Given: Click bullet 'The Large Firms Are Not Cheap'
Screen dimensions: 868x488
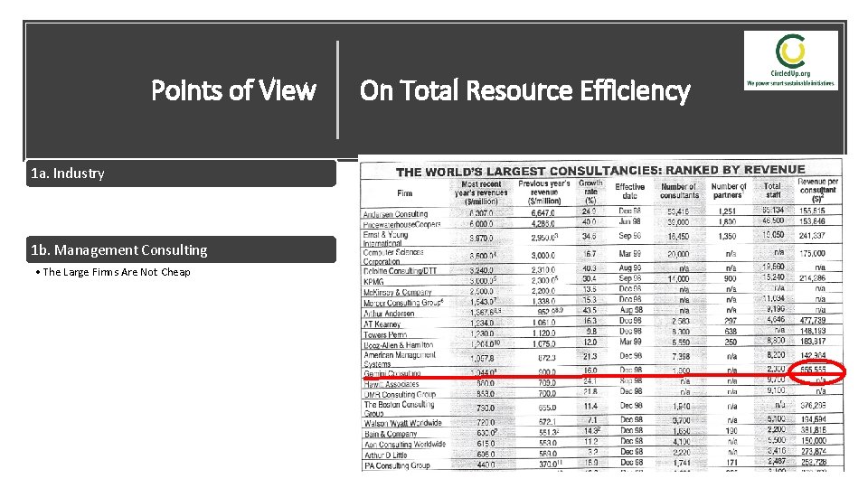Looking at the screenshot, I should point(117,272).
